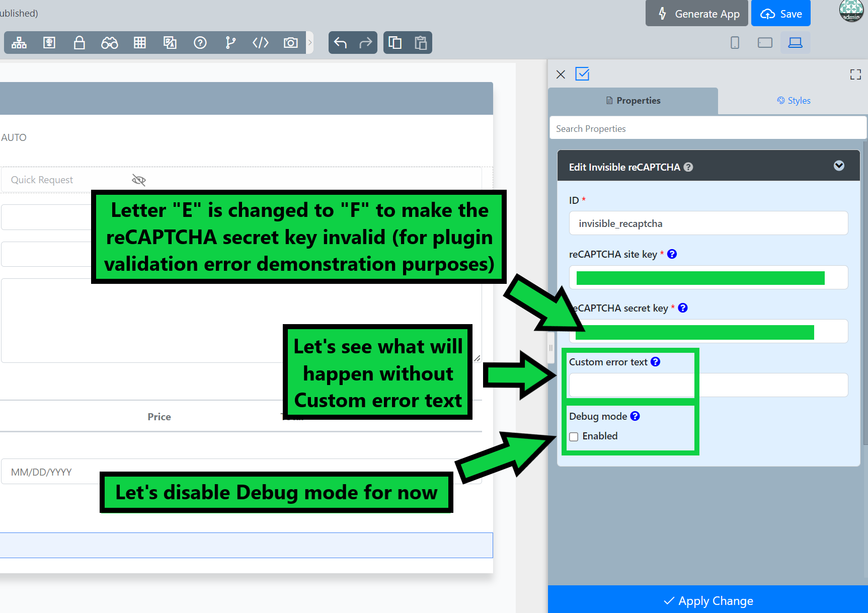The width and height of the screenshot is (868, 613).
Task: Undo the last change
Action: point(341,43)
